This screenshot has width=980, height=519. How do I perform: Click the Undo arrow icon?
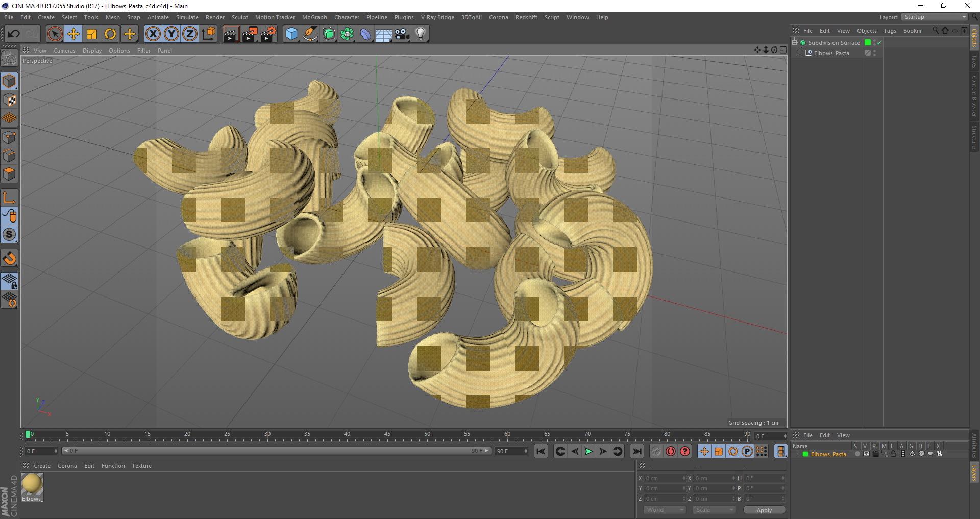point(14,34)
